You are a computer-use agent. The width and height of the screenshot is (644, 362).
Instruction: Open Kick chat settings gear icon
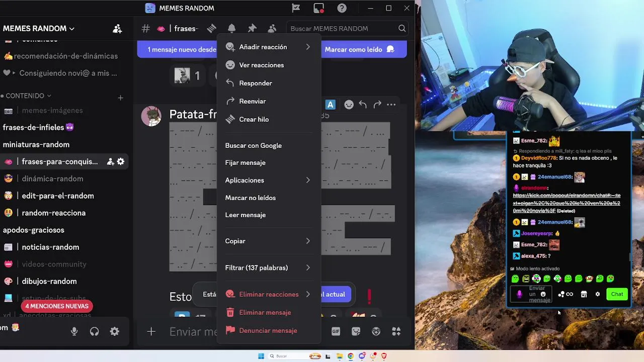[x=598, y=294]
